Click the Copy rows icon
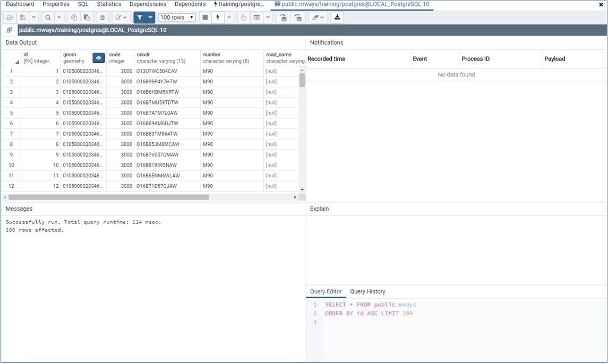This screenshot has height=364, width=608. [74, 18]
